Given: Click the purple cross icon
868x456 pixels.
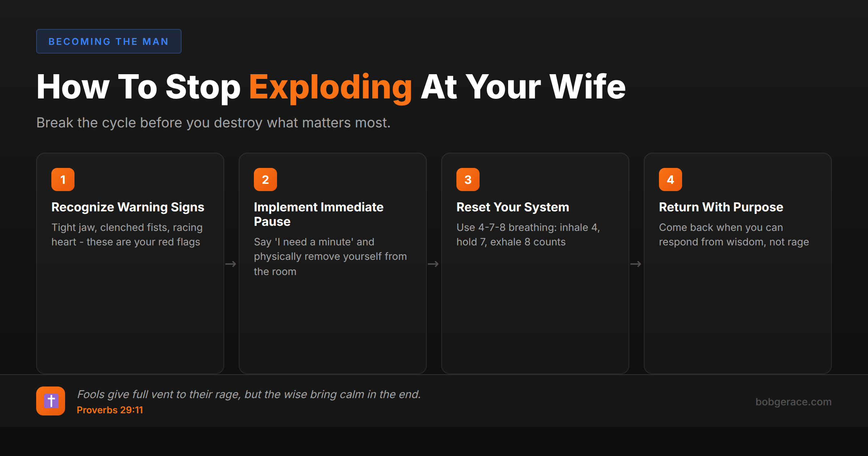Looking at the screenshot, I should point(51,401).
